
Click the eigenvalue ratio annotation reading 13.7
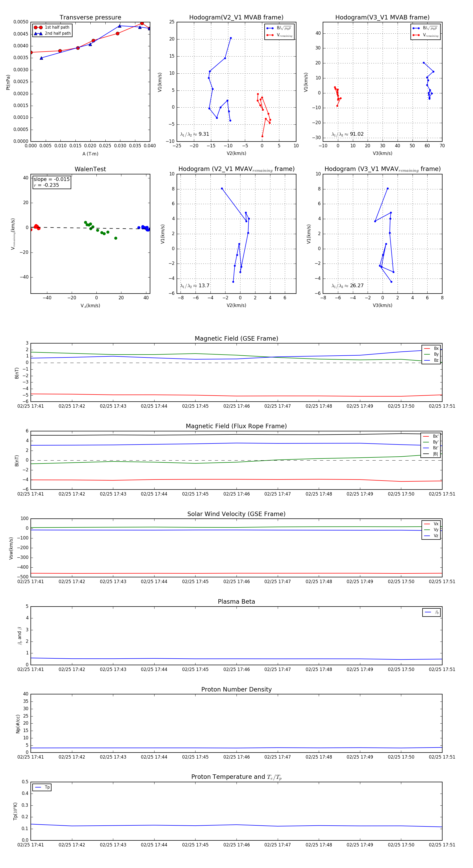tap(194, 286)
